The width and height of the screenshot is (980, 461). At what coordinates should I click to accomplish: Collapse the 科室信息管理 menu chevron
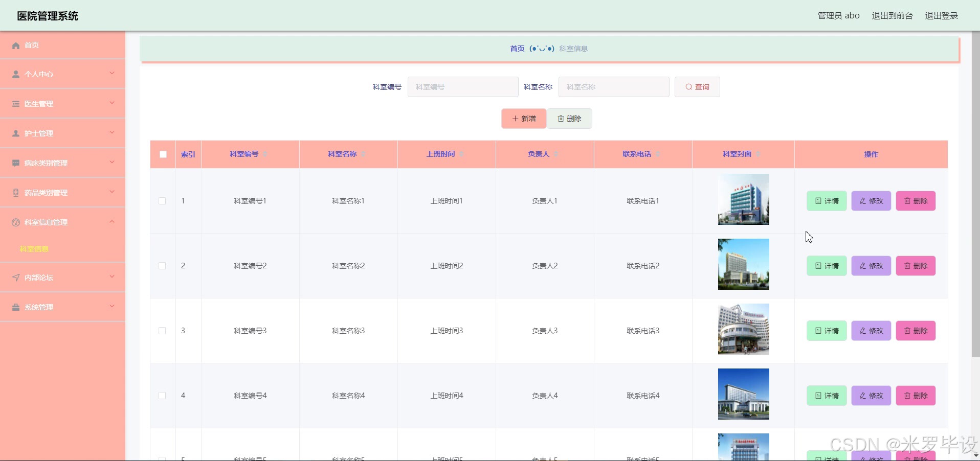click(112, 222)
